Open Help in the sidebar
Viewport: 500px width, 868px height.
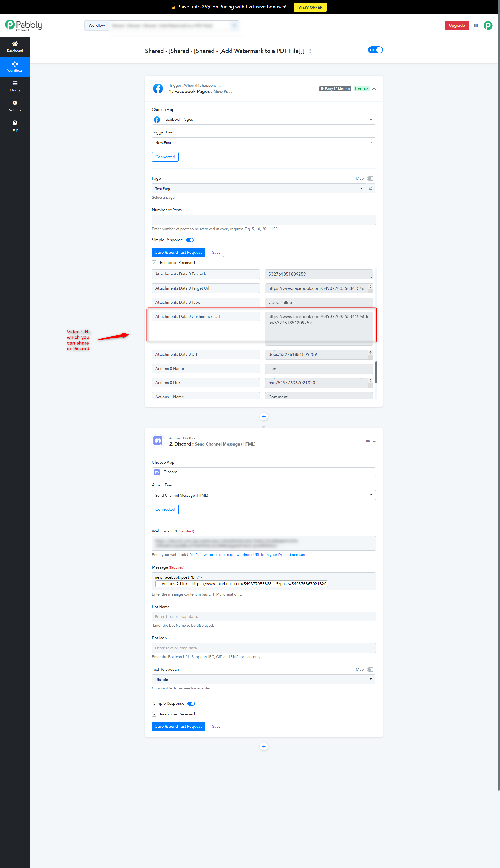[15, 126]
